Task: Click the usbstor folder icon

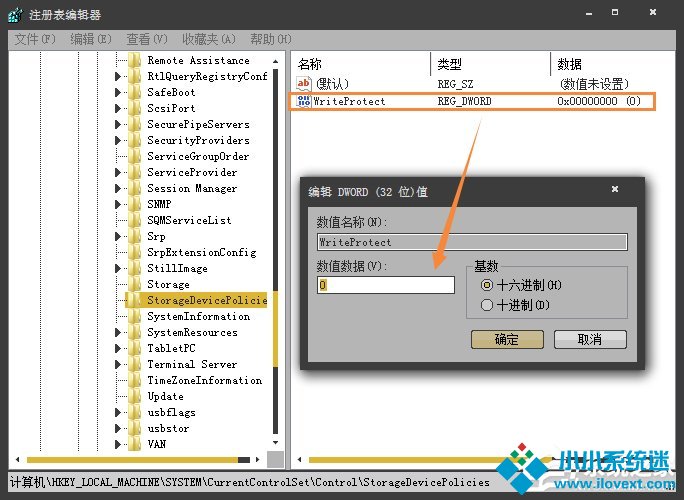Action: coord(135,428)
